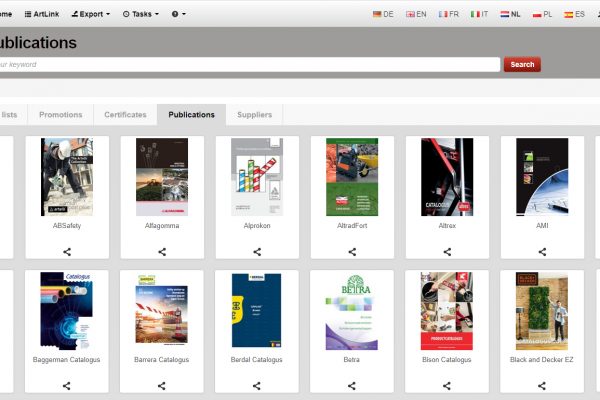Share the AltradFort publication
Image resolution: width=600 pixels, height=400 pixels.
click(352, 252)
